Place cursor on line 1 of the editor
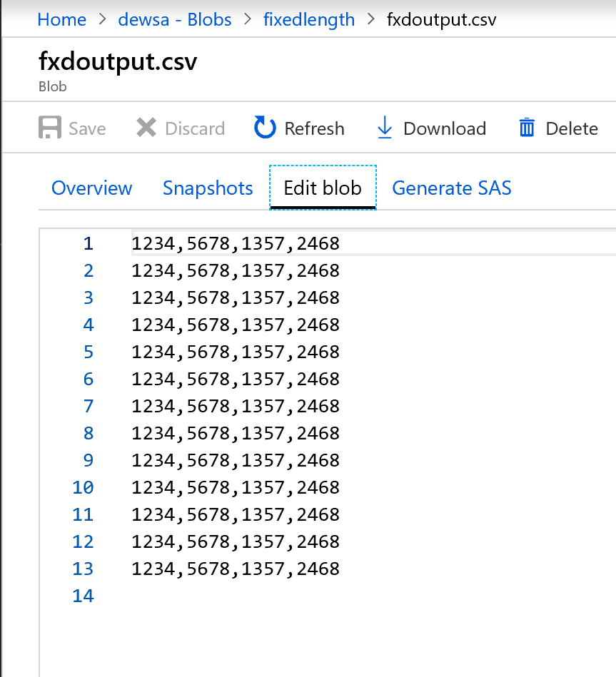Viewport: 616px width, 677px height. point(236,243)
